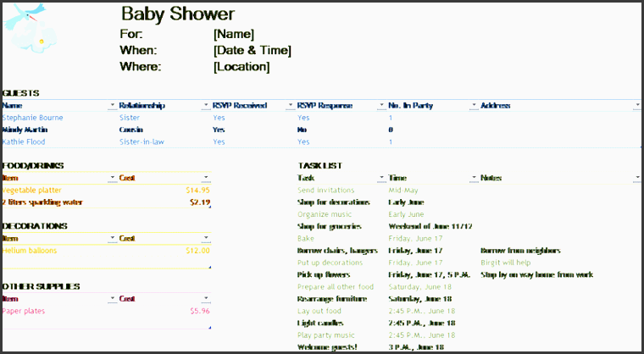Open the No. In Party filter dropdown
Screen dimensions: 644x354
[474, 106]
